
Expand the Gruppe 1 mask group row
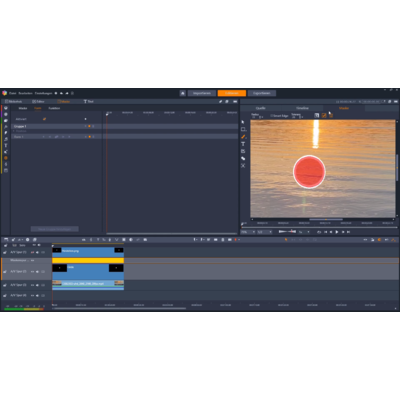pos(56,126)
